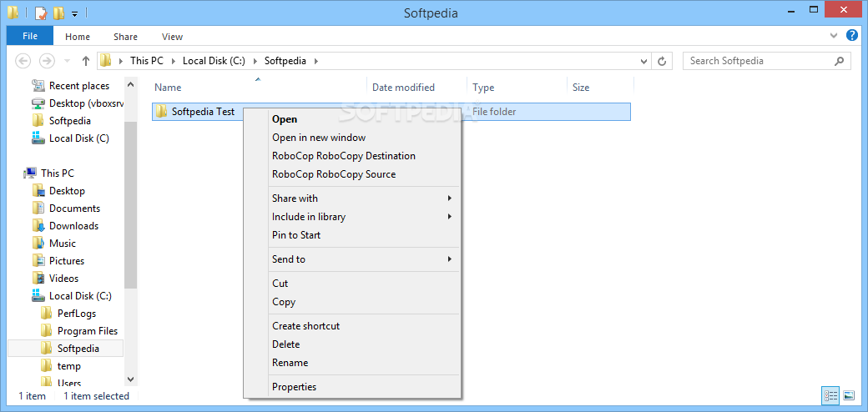Choose Create shortcut
The height and width of the screenshot is (412, 868).
(305, 326)
